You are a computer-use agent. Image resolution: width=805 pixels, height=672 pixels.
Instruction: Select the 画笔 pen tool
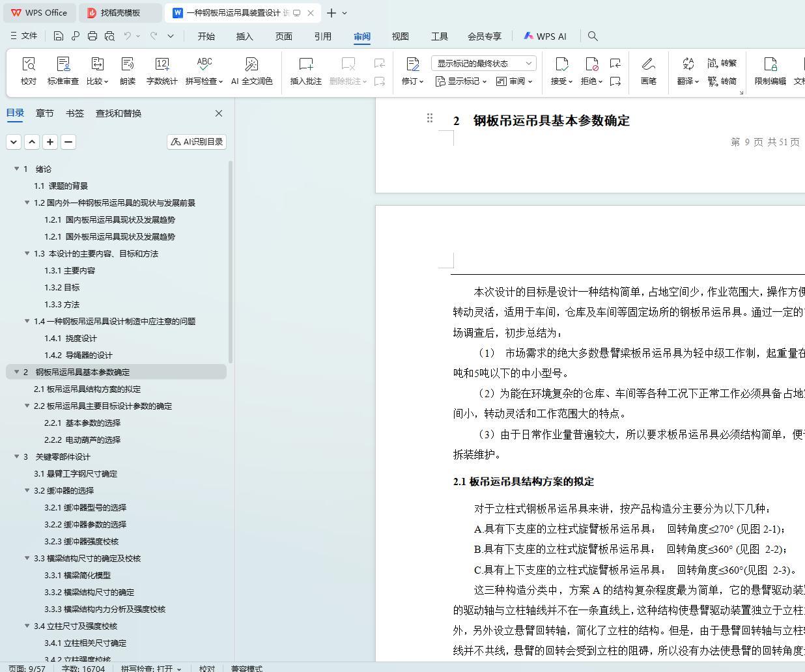tap(648, 70)
